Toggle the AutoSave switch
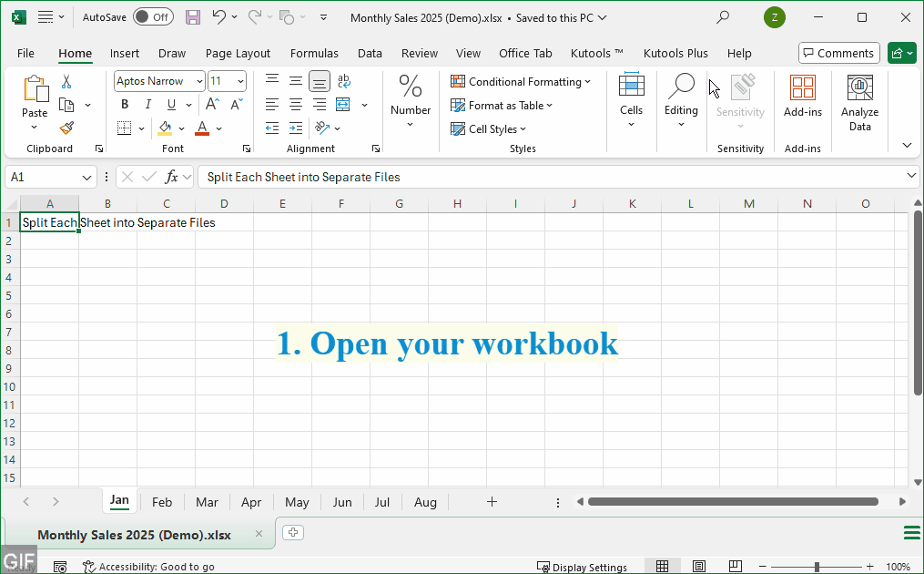Viewport: 924px width, 574px height. 153,17
